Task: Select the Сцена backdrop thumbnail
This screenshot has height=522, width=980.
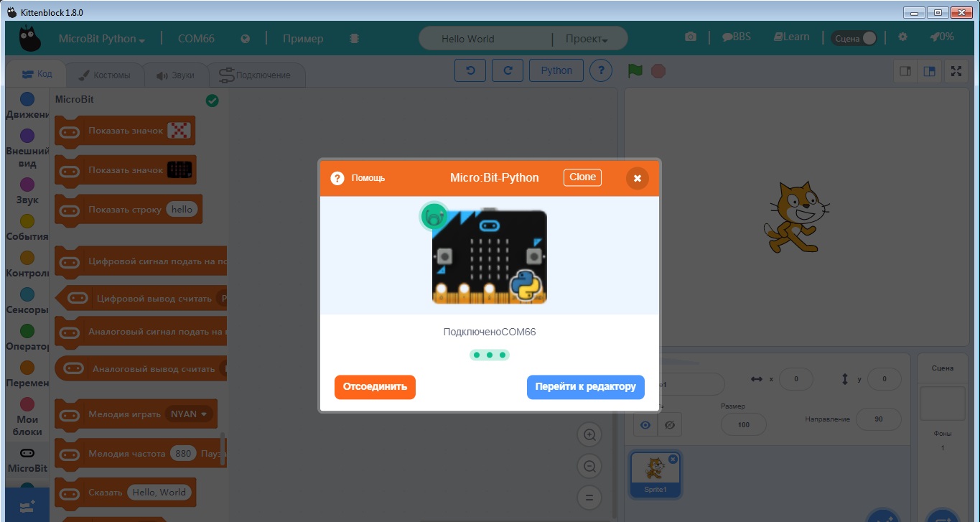Action: 943,403
